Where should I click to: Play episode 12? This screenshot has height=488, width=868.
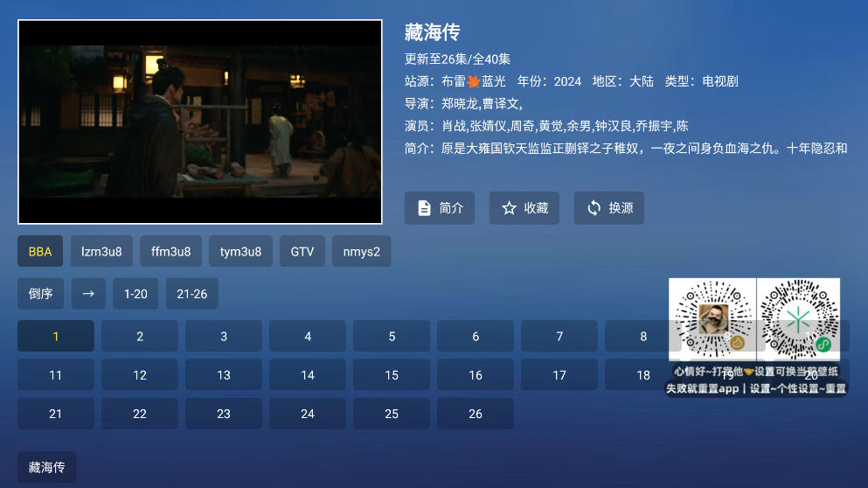[x=140, y=375]
